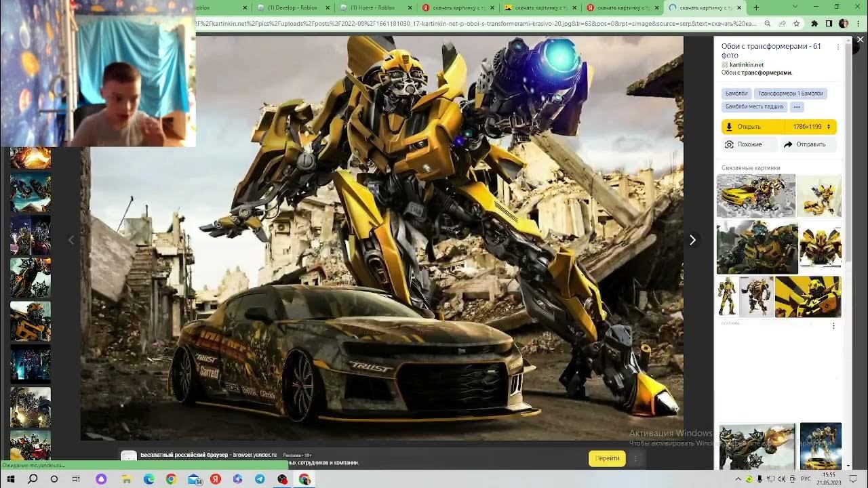Select the Бамблби tag chip

pos(736,94)
